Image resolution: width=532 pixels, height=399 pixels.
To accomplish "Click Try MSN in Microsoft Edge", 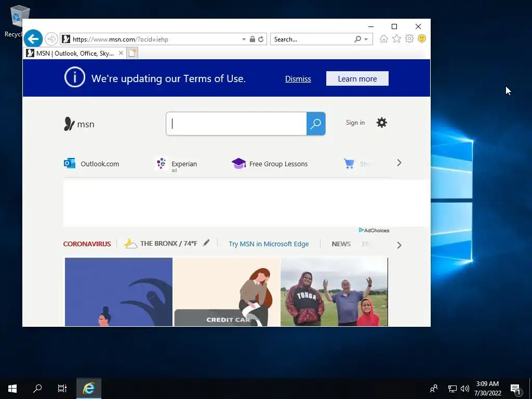I will [x=269, y=244].
